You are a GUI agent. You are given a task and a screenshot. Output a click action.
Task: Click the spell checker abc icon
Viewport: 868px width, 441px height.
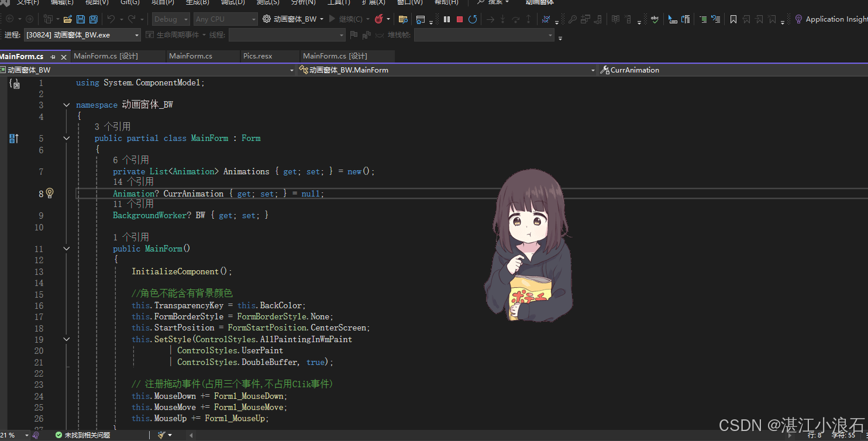click(655, 19)
